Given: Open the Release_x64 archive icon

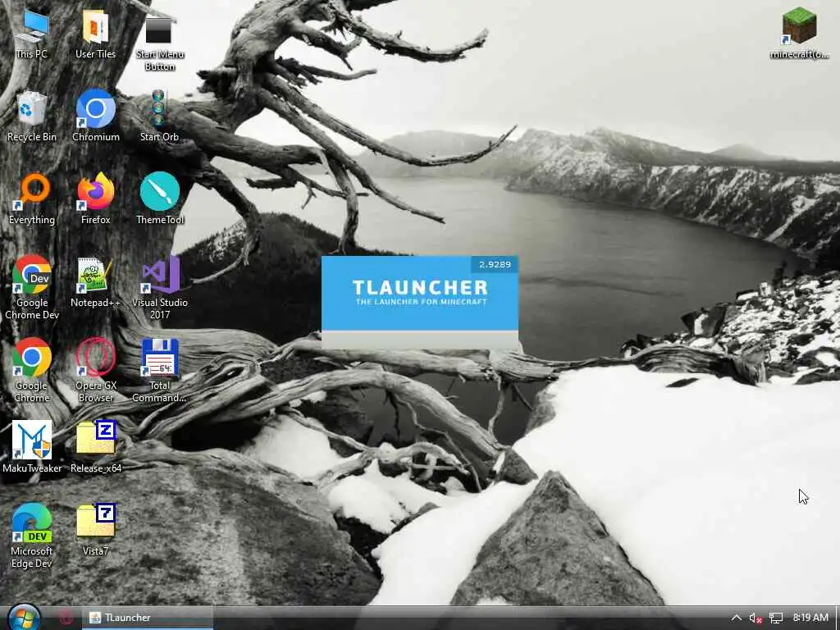Looking at the screenshot, I should (95, 447).
